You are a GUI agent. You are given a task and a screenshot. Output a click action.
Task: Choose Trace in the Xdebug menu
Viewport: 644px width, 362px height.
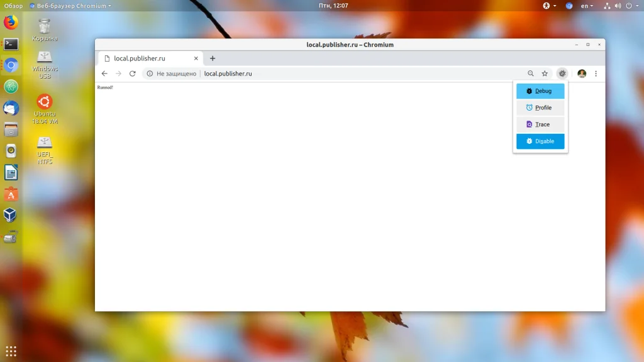[x=540, y=124]
